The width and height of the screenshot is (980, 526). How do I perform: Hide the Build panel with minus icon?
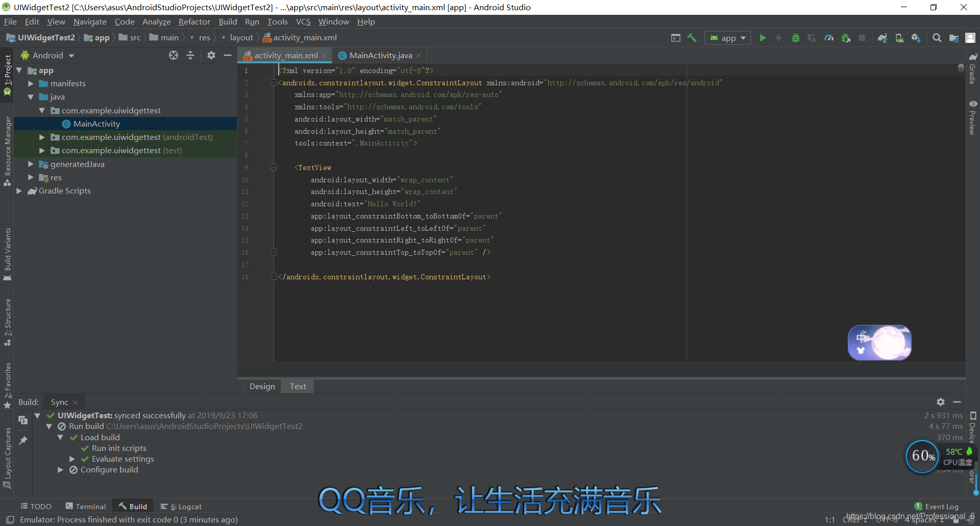tap(957, 402)
